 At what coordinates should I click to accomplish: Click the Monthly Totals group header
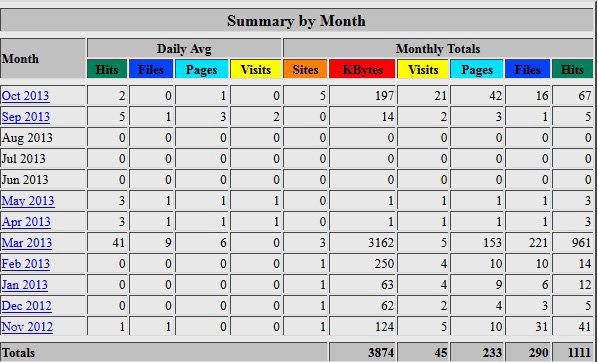(x=438, y=48)
